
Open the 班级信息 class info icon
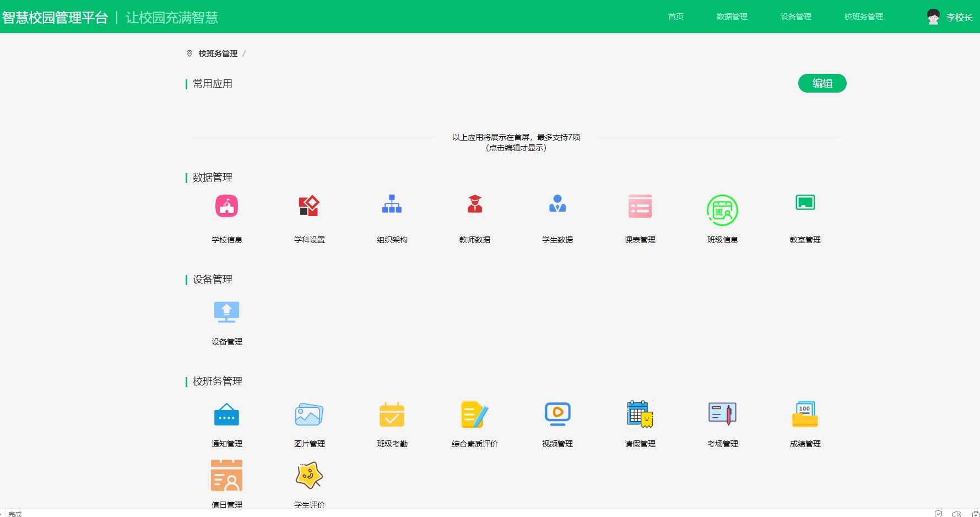click(722, 210)
